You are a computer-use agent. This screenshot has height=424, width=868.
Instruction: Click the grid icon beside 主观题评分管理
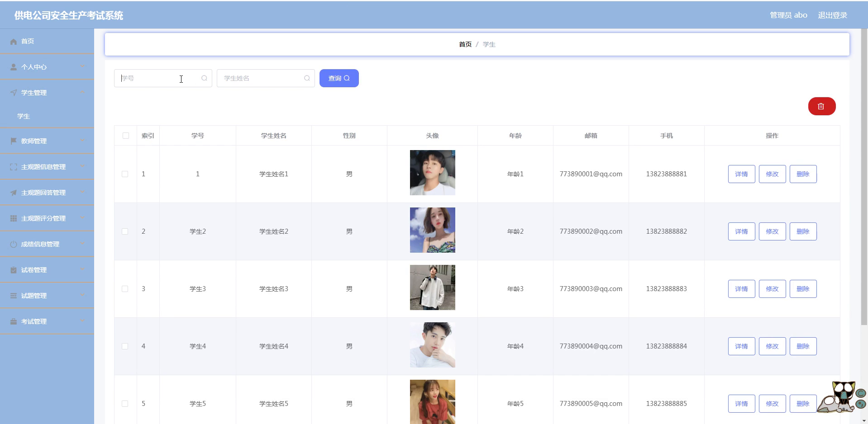pos(14,218)
